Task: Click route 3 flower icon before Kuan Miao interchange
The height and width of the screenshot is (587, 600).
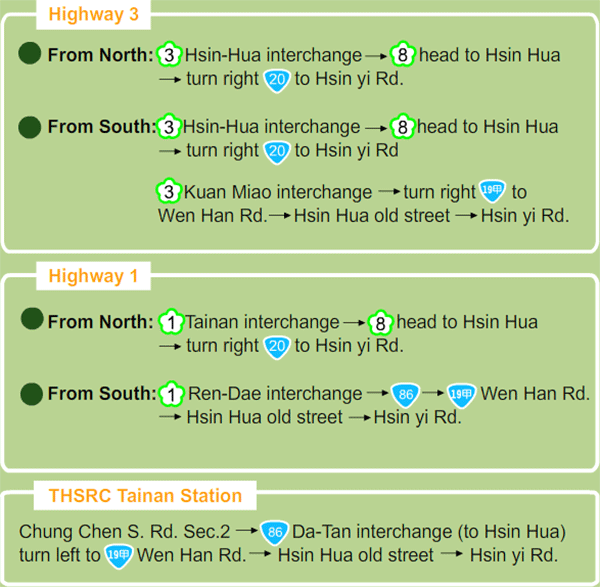Action: (168, 191)
